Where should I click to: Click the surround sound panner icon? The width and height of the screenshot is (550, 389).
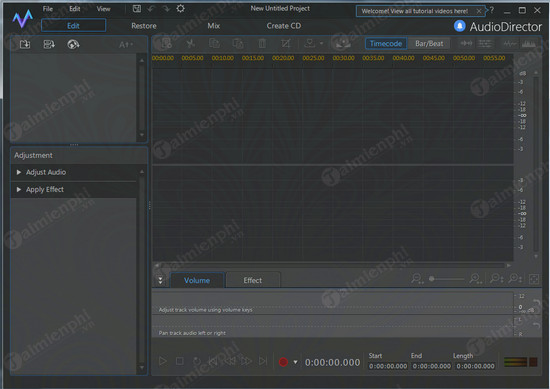343,43
